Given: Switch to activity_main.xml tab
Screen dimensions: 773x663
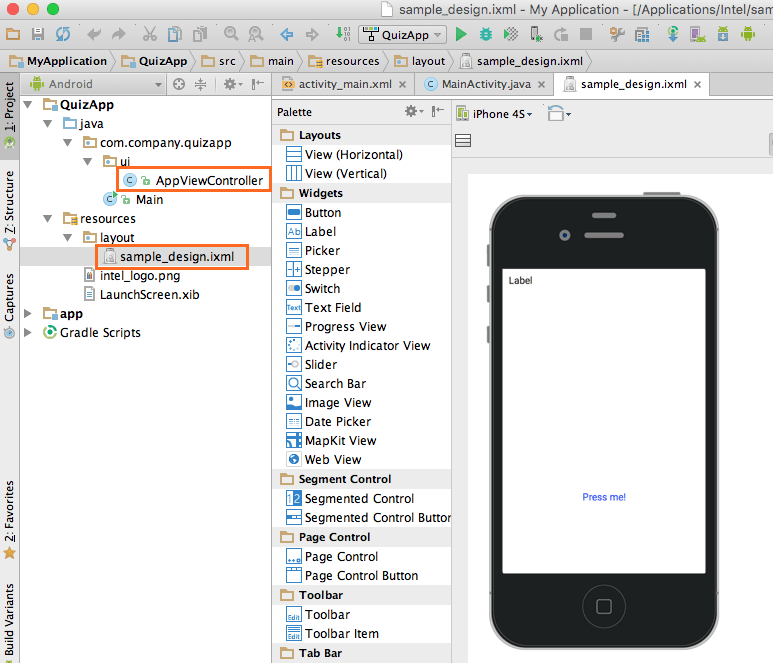Looking at the screenshot, I should [345, 84].
